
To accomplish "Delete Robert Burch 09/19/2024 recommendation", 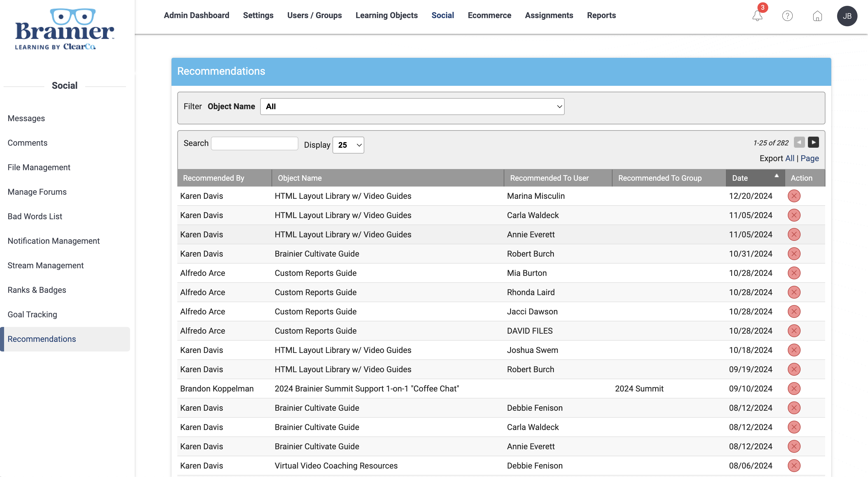I will 794,369.
